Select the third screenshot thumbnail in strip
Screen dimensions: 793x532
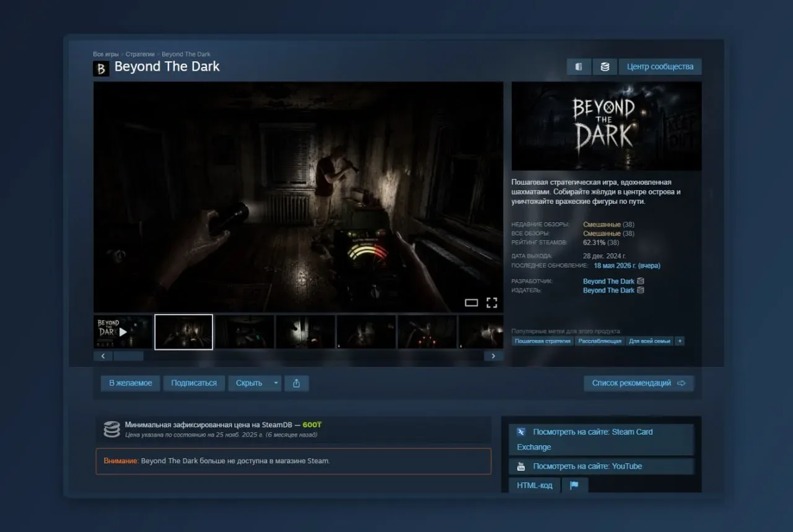point(245,332)
